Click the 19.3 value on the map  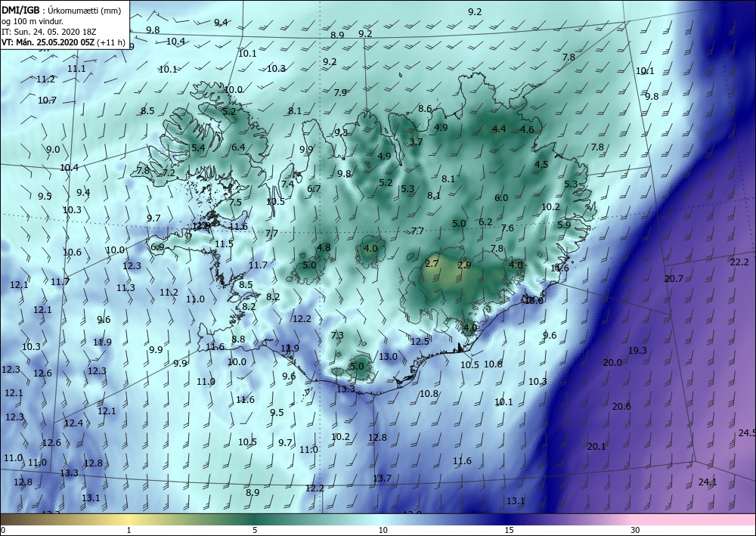point(637,351)
